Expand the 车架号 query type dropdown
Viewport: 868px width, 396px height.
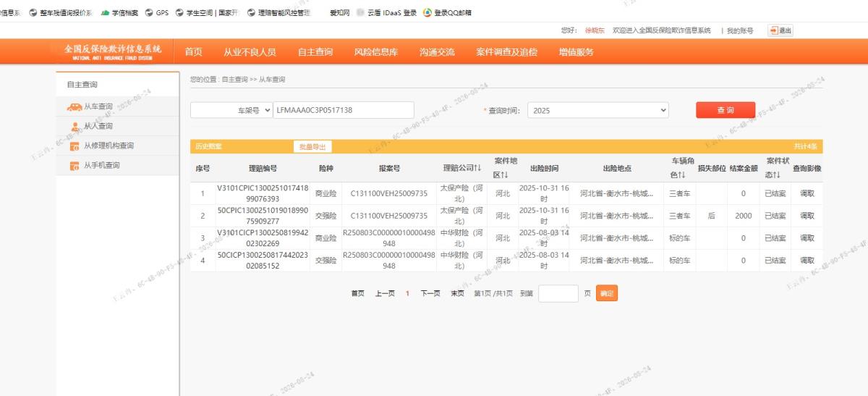pos(231,110)
